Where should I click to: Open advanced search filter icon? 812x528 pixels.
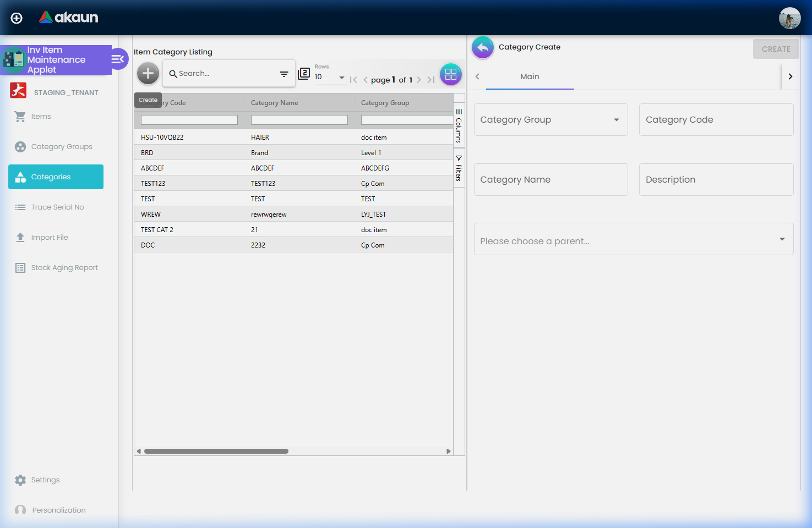[x=284, y=74]
